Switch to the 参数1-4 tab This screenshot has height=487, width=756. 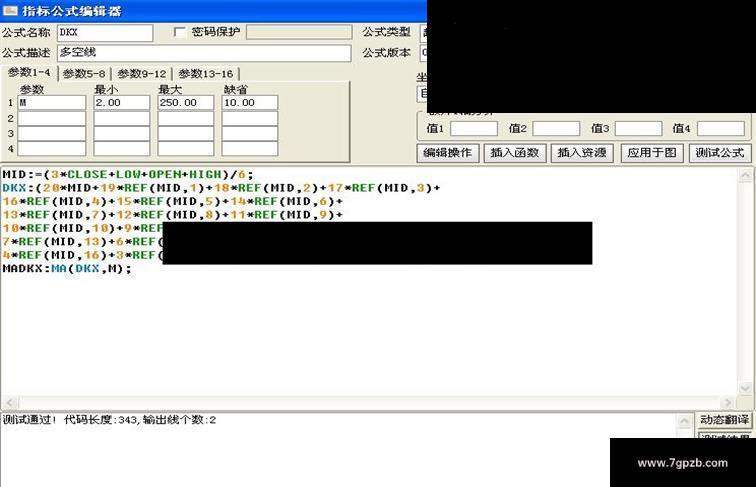pyautogui.click(x=29, y=73)
